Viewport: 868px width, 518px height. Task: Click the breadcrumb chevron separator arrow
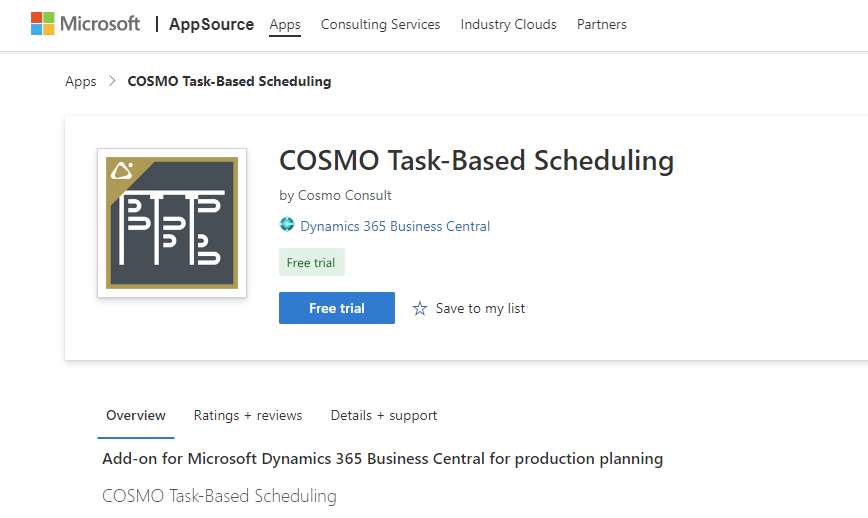pos(112,82)
